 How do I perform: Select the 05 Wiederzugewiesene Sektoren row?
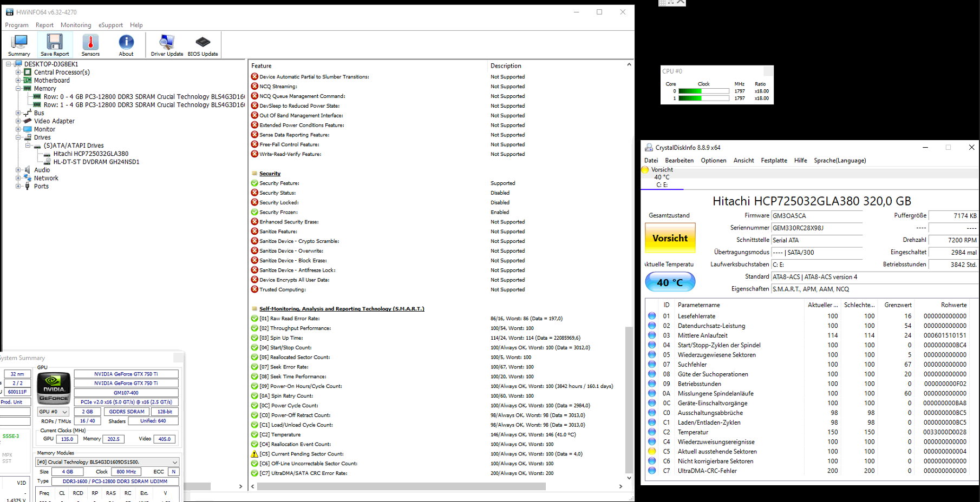pyautogui.click(x=809, y=355)
